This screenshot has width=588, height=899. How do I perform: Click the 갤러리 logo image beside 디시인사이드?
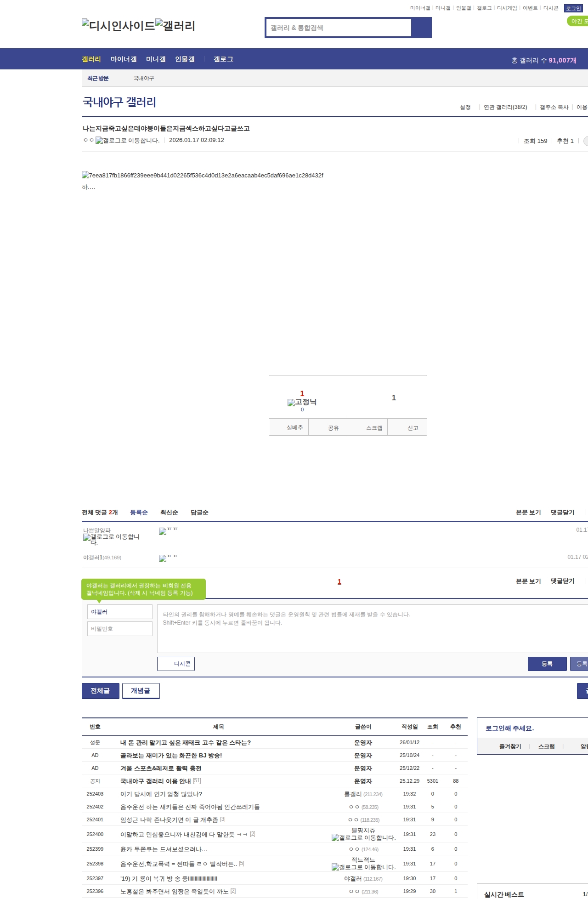pyautogui.click(x=175, y=26)
